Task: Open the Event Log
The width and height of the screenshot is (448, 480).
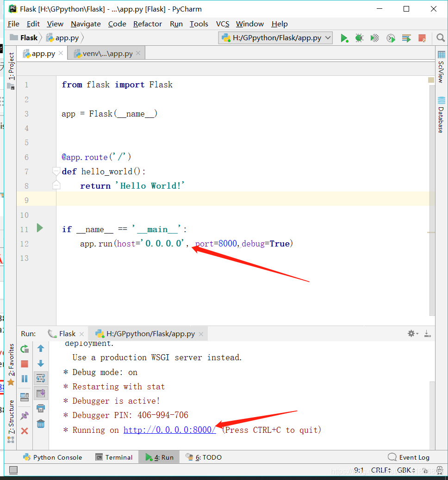Action: [x=409, y=457]
